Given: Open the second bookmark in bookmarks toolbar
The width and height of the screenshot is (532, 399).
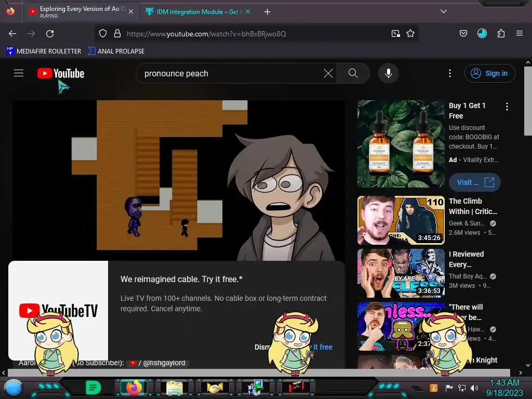Looking at the screenshot, I should coord(116,51).
